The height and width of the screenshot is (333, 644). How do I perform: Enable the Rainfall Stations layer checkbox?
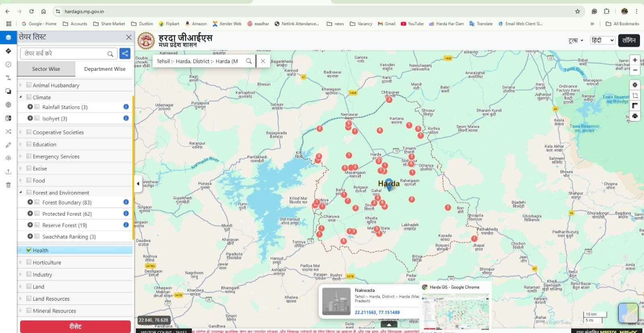coord(37,107)
